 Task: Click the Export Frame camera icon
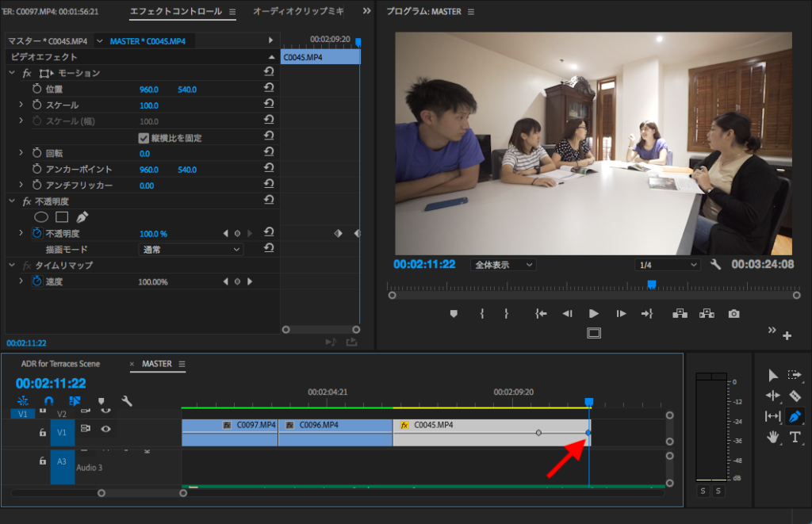coord(733,314)
